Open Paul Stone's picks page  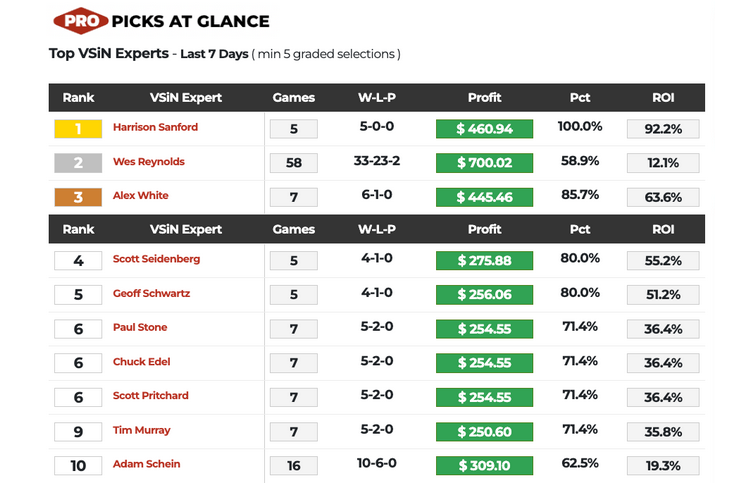click(140, 328)
